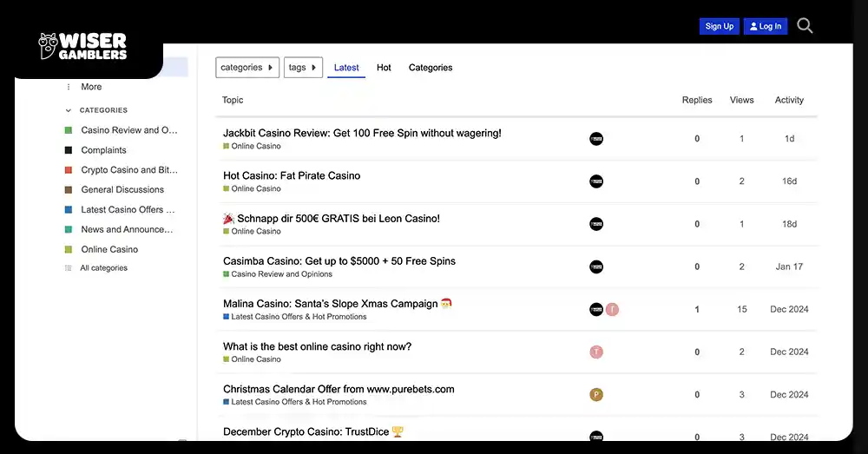This screenshot has width=868, height=454.
Task: Sort topics by Views column
Action: pos(741,100)
